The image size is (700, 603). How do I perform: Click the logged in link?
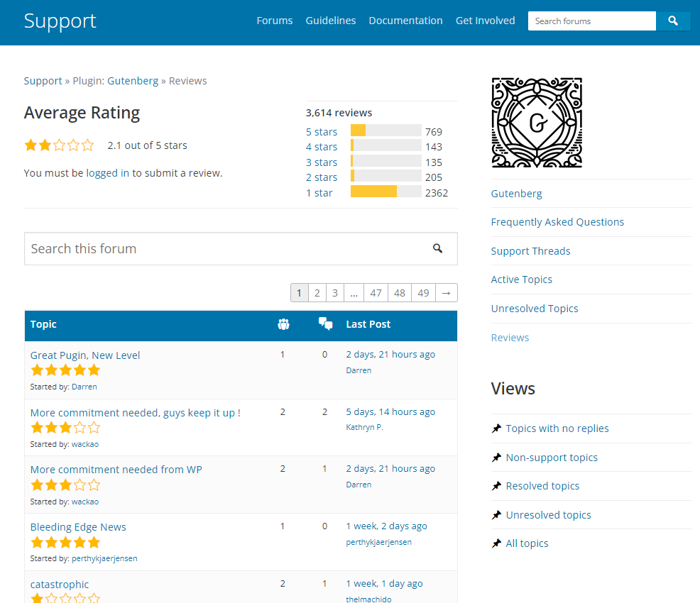(x=108, y=173)
